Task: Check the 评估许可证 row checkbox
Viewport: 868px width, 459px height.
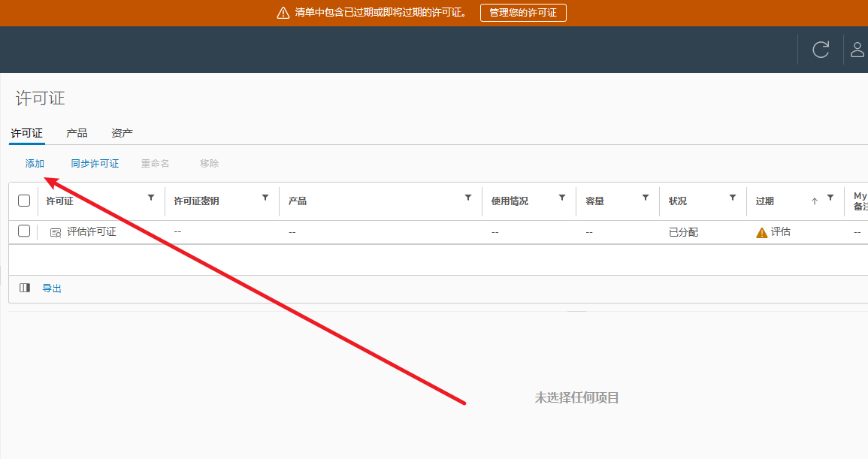Action: click(x=24, y=231)
